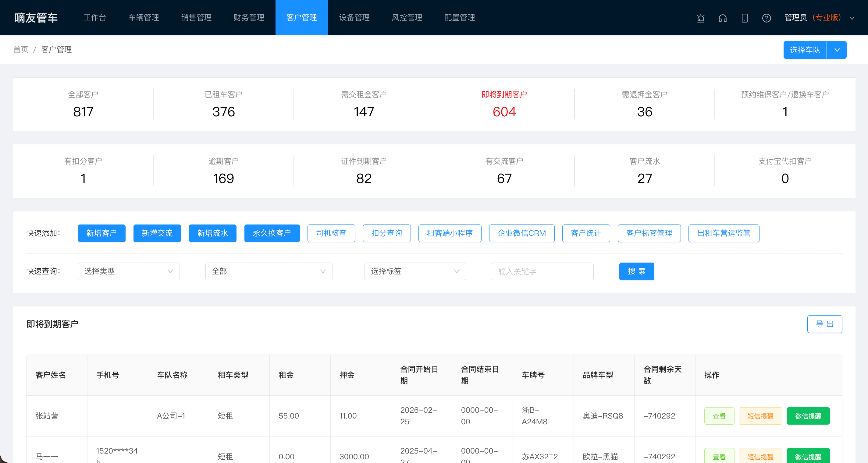Click the 选择车队 button

click(805, 50)
